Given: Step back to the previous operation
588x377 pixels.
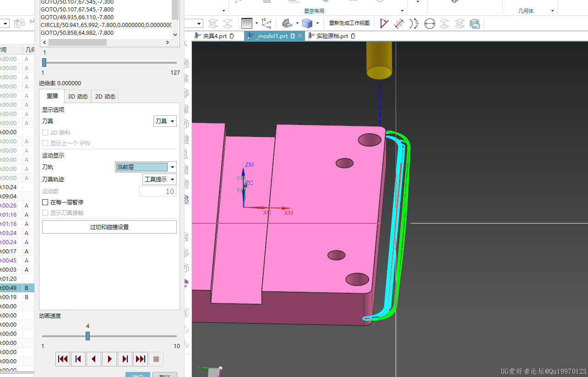Looking at the screenshot, I should click(x=78, y=359).
